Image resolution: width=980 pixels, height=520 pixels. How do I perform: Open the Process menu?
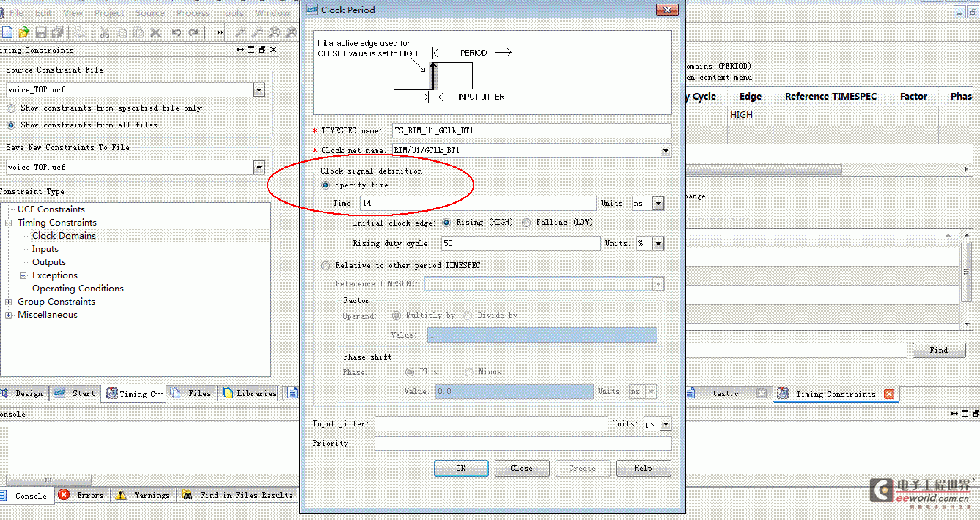click(x=194, y=12)
